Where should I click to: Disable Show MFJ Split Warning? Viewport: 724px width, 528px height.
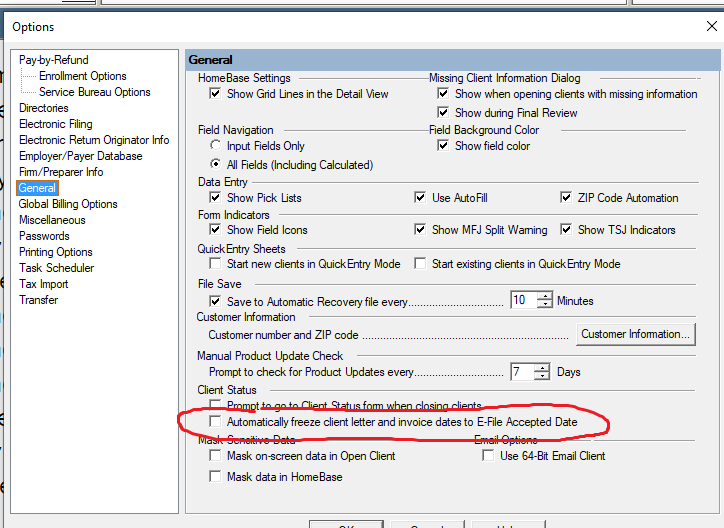pos(421,230)
